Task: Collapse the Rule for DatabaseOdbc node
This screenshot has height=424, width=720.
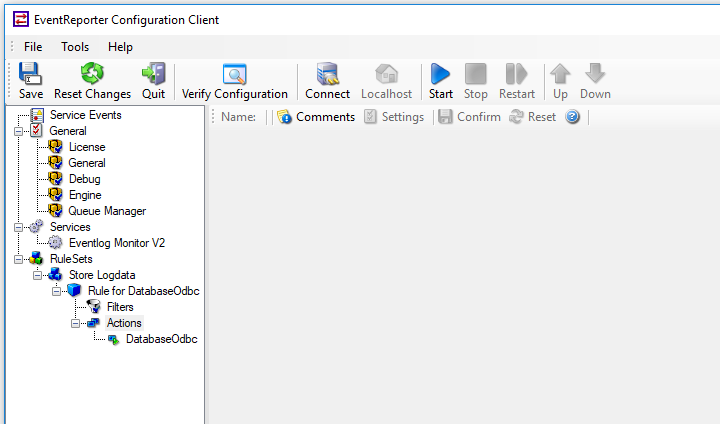Action: click(56, 291)
